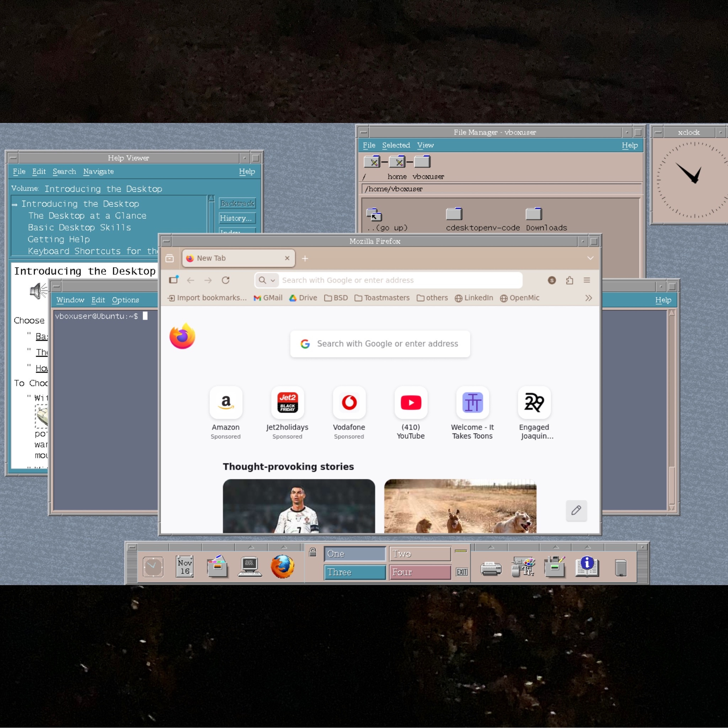Open the Selected menu in File Manager

pos(396,145)
